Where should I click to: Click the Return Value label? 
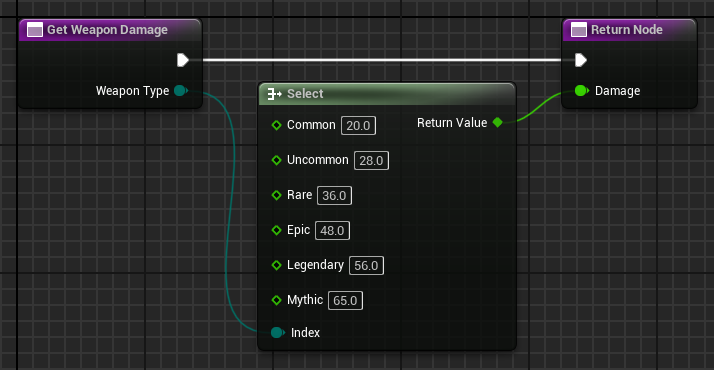(x=452, y=123)
